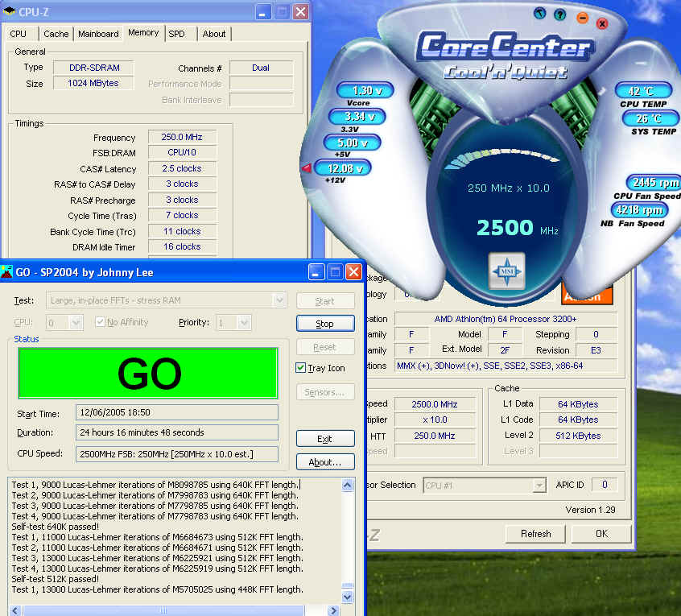Image resolution: width=681 pixels, height=616 pixels.
Task: Click the Duration field showing 24 hours
Action: point(177,432)
